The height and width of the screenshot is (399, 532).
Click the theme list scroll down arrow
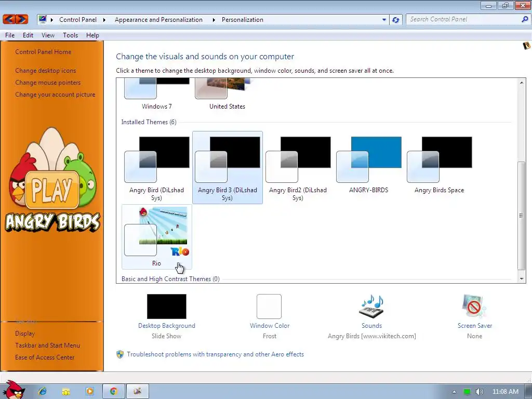coord(522,279)
